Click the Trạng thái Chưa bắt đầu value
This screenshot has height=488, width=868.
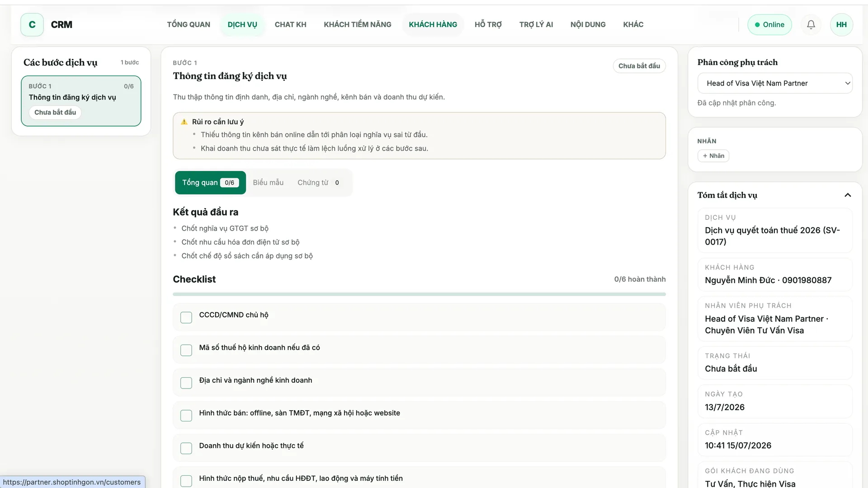pyautogui.click(x=731, y=369)
